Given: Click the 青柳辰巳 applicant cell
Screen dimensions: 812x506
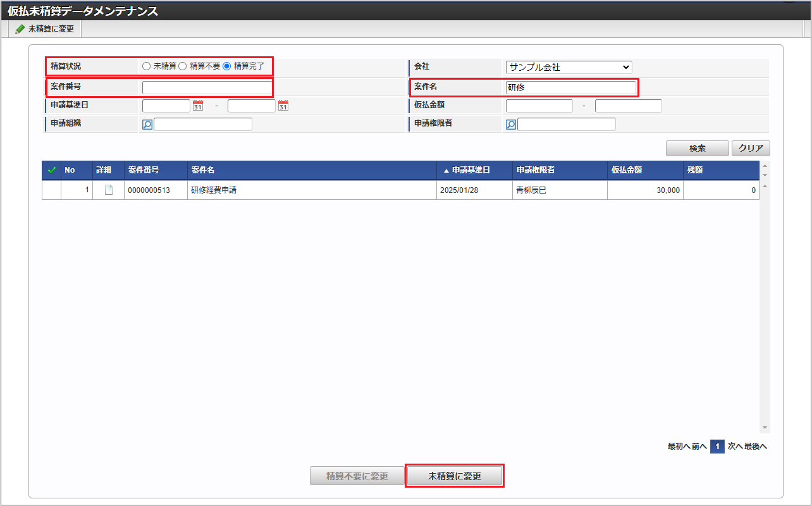Looking at the screenshot, I should point(560,190).
